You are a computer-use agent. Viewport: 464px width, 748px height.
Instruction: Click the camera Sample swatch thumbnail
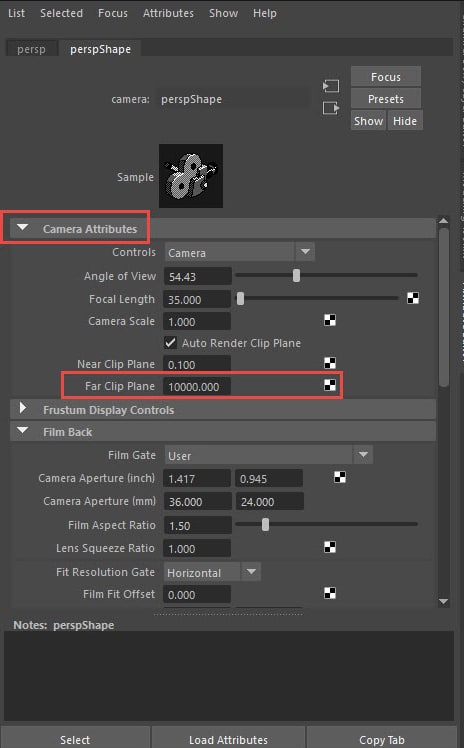pos(191,176)
